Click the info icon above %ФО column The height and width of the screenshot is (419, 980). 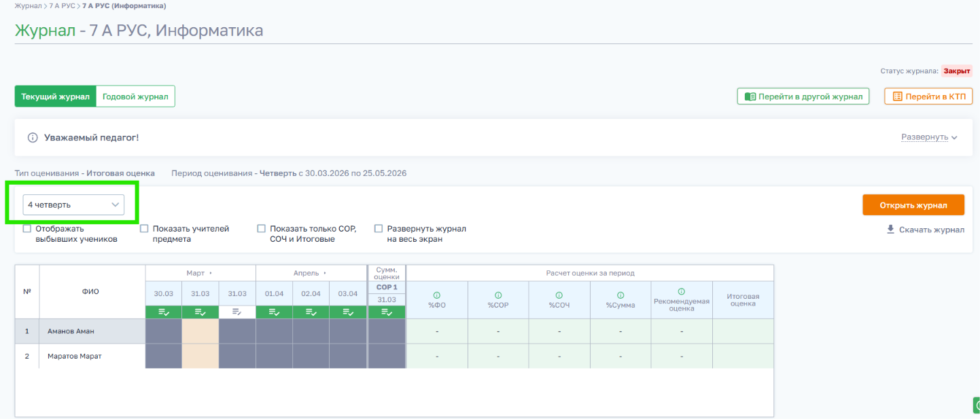click(x=436, y=295)
